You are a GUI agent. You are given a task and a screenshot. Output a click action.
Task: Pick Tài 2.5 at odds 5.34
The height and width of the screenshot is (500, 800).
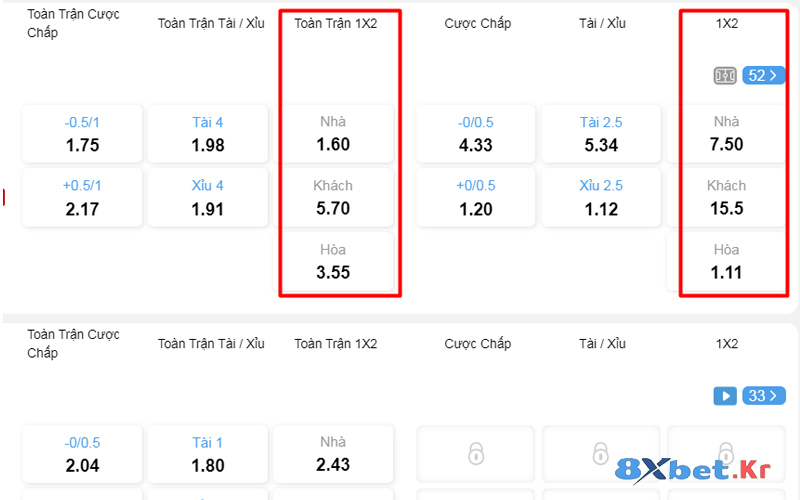pyautogui.click(x=601, y=134)
